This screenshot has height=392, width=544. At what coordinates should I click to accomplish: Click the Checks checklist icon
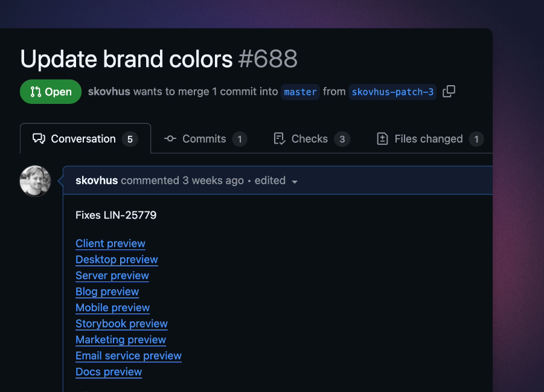(x=280, y=138)
